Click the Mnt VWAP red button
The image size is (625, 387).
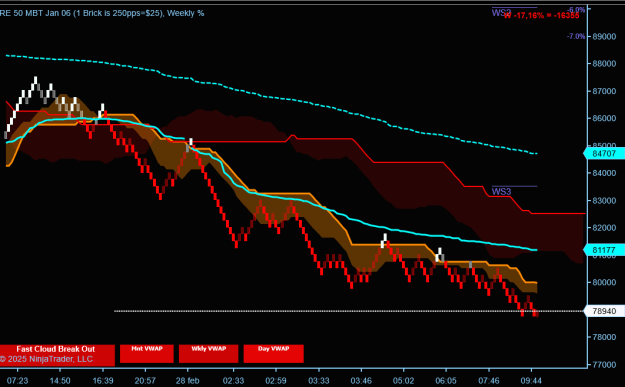[x=147, y=354]
